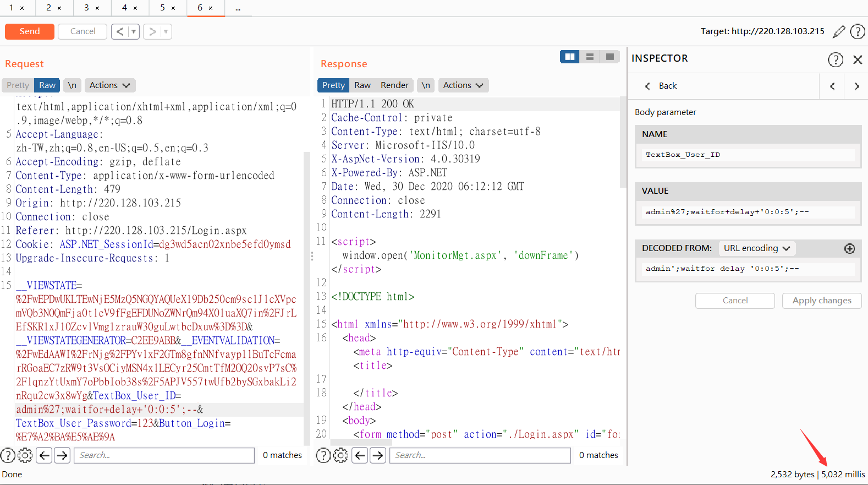This screenshot has height=485, width=868.
Task: Open response search settings gear
Action: 341,455
